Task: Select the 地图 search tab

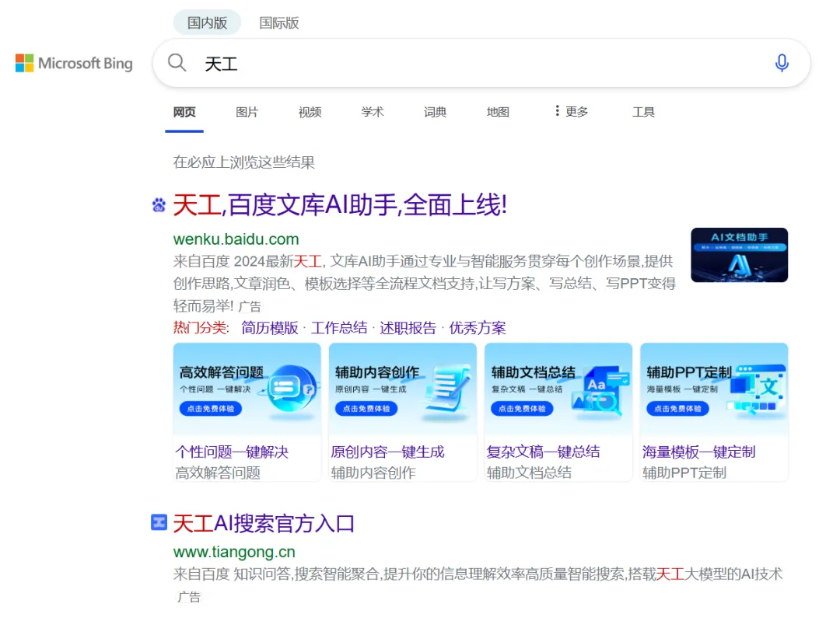Action: 498,112
